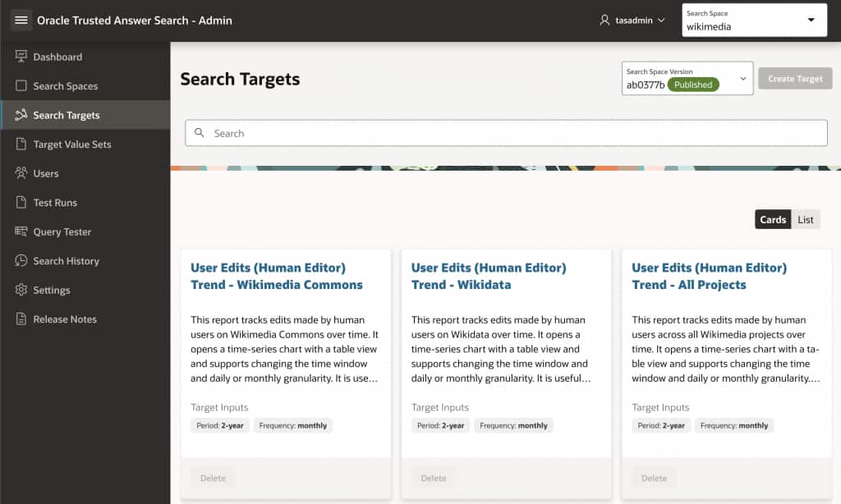Focus the Search targets input field
Screen dimensions: 841x504
pos(506,133)
